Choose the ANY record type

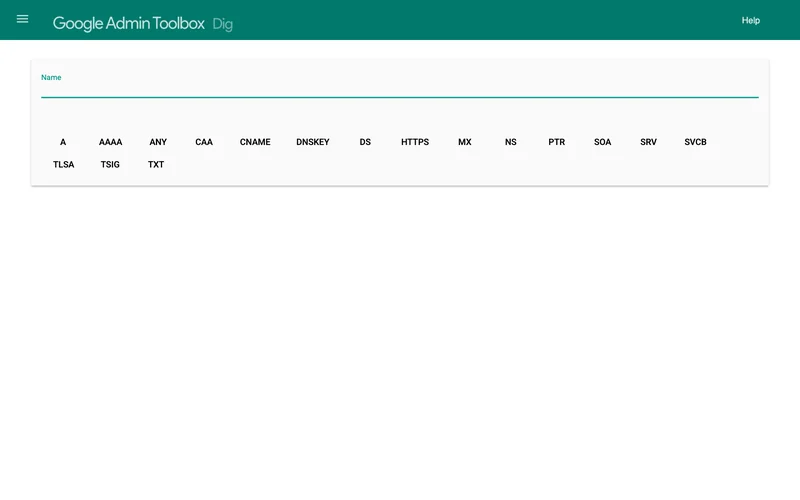point(158,142)
